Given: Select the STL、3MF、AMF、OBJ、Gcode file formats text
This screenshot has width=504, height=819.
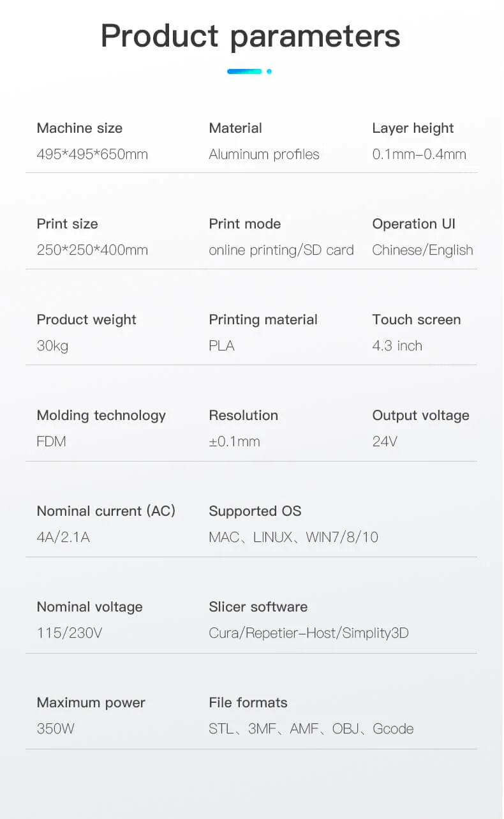Looking at the screenshot, I should point(311,728).
